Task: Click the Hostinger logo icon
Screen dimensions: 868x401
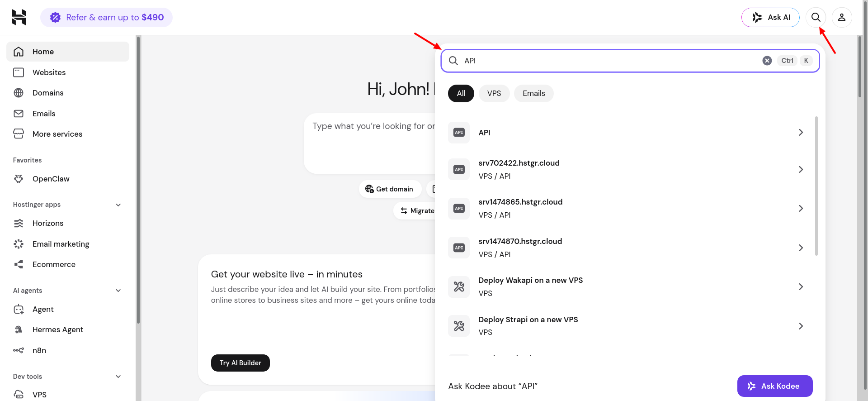Action: 19,17
